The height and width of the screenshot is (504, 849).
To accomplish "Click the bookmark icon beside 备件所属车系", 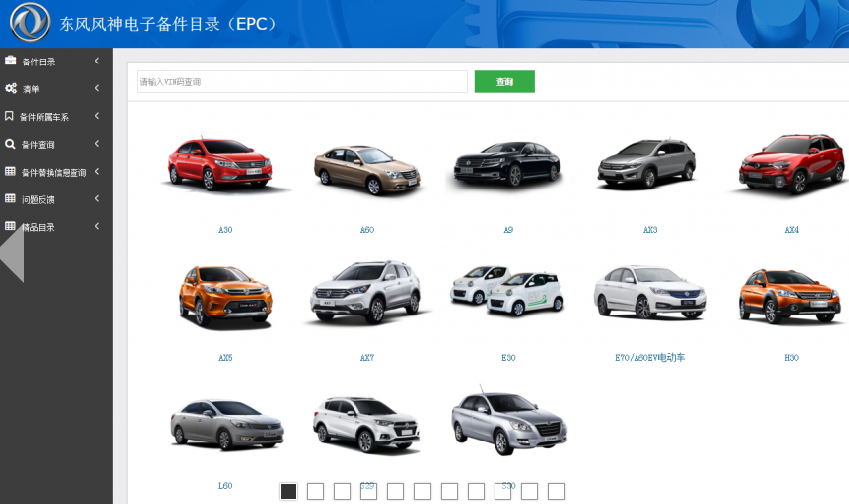I will pyautogui.click(x=9, y=116).
